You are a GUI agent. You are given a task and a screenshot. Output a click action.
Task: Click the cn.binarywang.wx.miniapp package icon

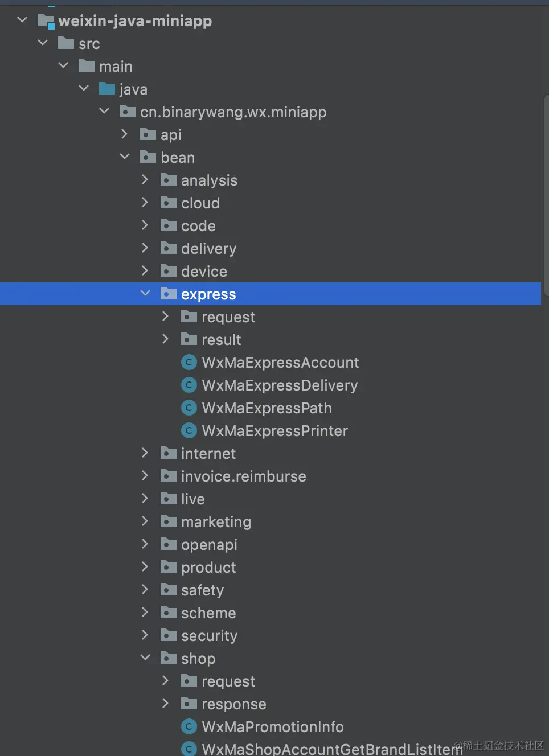[128, 111]
